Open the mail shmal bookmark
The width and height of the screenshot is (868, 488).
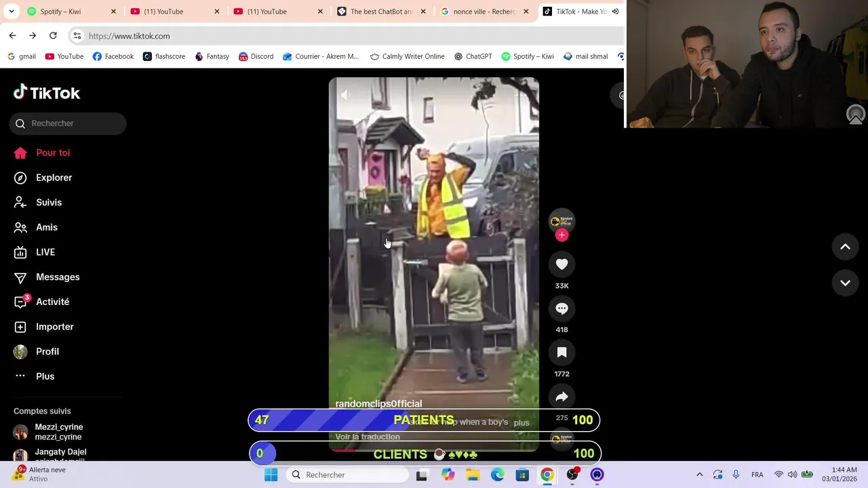click(585, 56)
